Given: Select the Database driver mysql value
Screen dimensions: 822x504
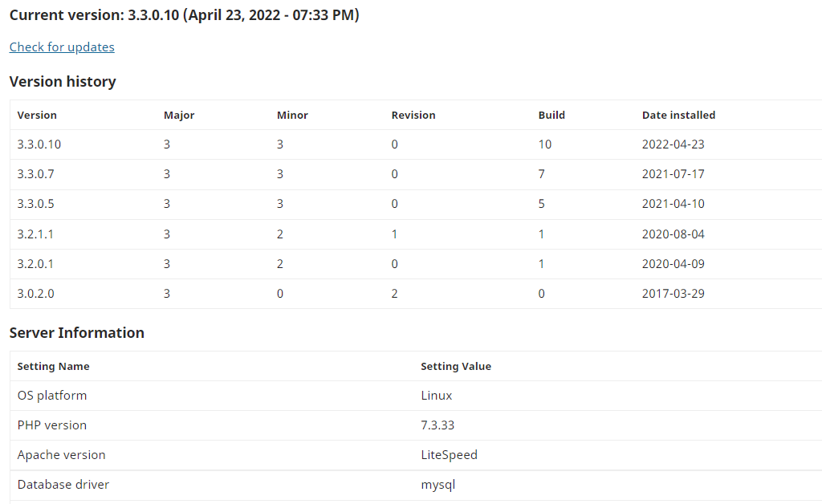Looking at the screenshot, I should click(437, 485).
